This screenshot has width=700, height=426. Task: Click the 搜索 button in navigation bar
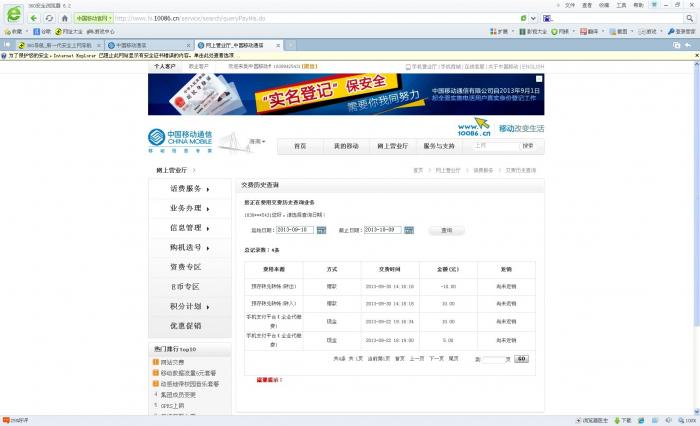[x=528, y=146]
